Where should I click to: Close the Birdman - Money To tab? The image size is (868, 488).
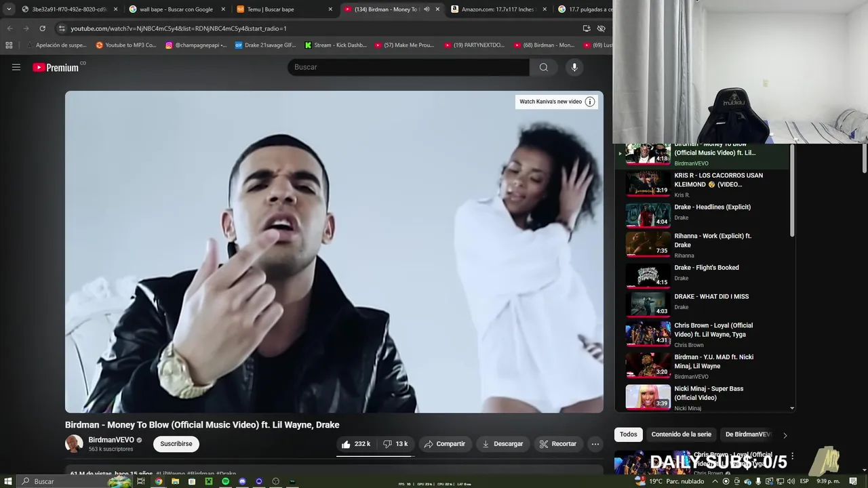[437, 9]
